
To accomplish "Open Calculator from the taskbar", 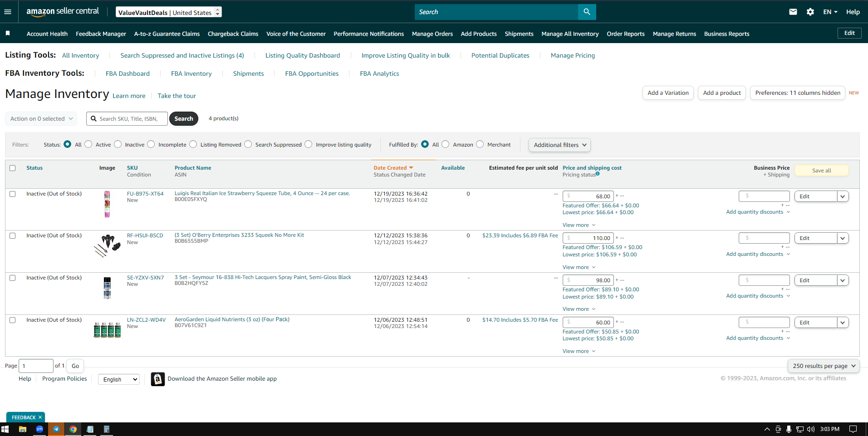I will pos(107,429).
